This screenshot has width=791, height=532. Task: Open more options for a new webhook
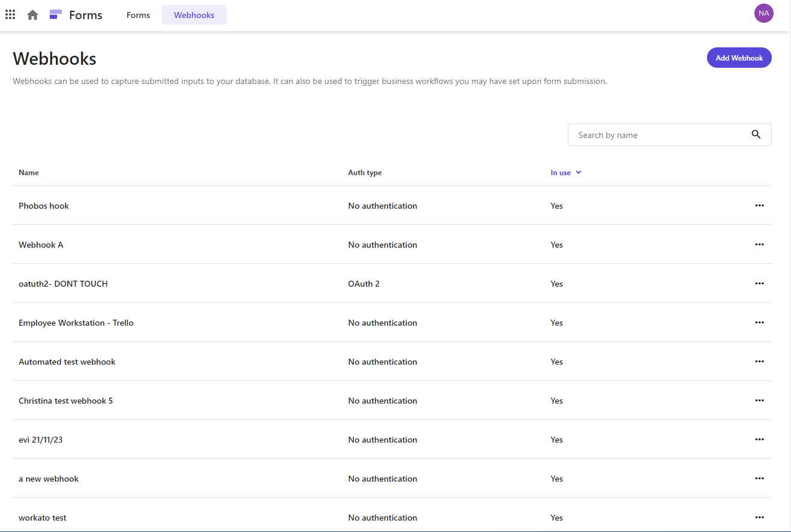coord(759,479)
